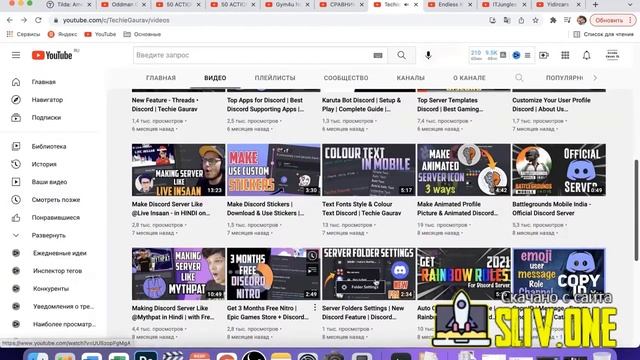Switch to the ГЛАВНАЯ channel tab
The width and height of the screenshot is (640, 360).
(161, 78)
